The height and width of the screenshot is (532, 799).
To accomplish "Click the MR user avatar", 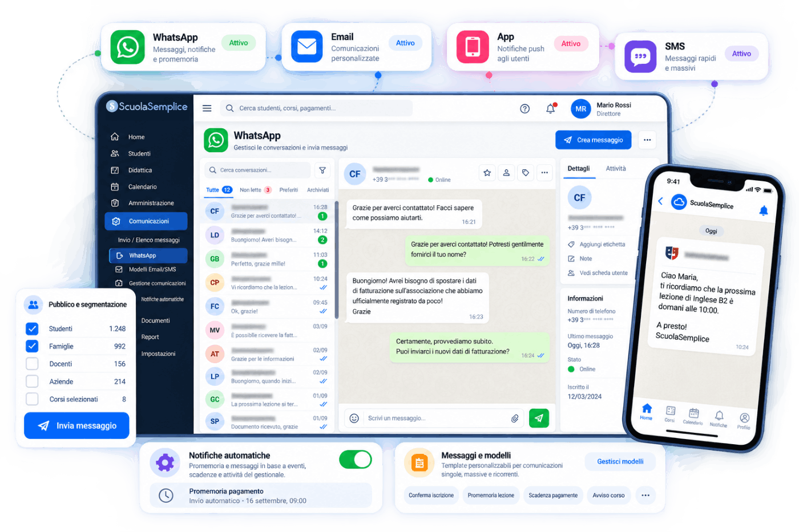I will pyautogui.click(x=580, y=109).
